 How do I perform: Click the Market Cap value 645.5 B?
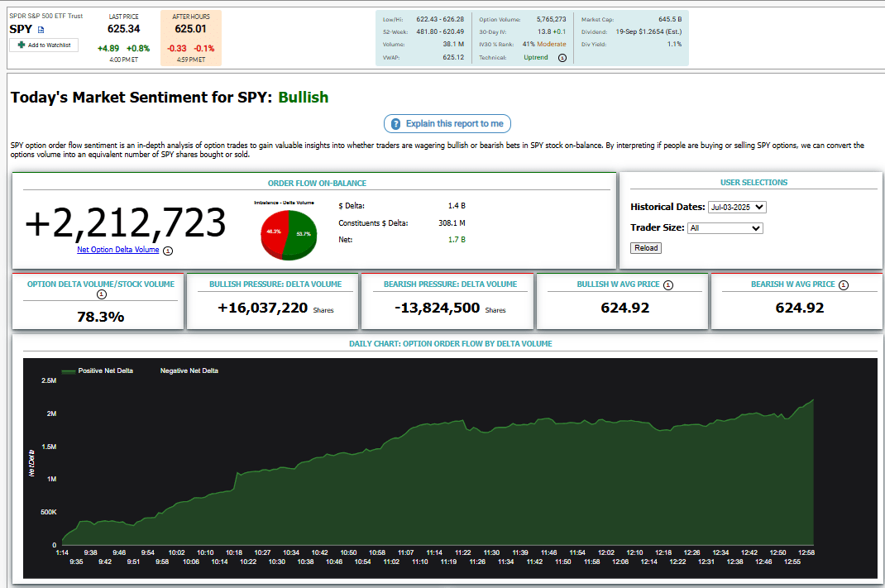[x=670, y=19]
